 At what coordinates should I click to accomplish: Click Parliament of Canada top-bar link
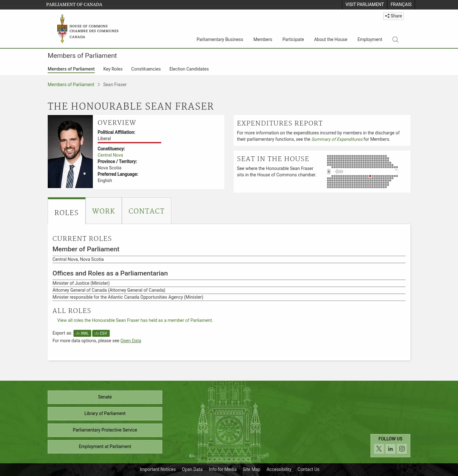[x=74, y=4]
